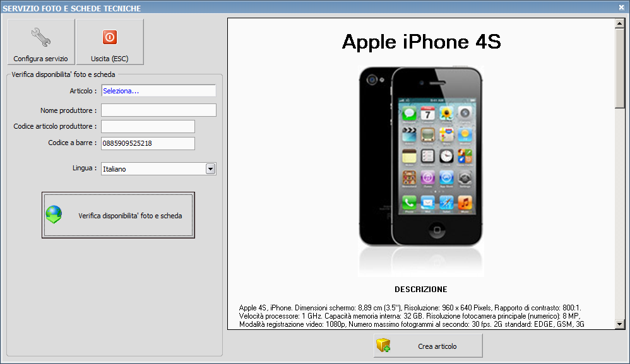Image resolution: width=630 pixels, height=364 pixels.
Task: Click the 'Articolo :' label
Action: coord(83,91)
